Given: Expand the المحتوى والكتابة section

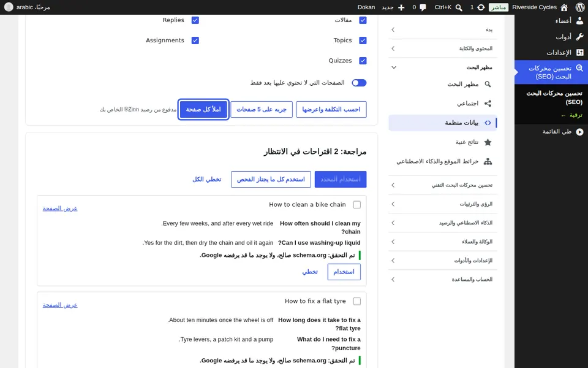Looking at the screenshot, I should (x=442, y=48).
